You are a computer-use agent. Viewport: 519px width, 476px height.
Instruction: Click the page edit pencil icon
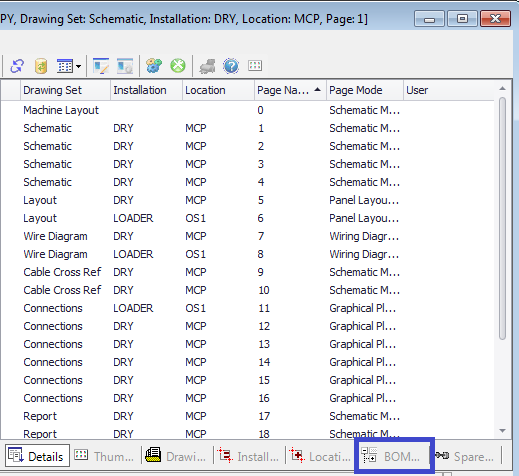[x=101, y=66]
